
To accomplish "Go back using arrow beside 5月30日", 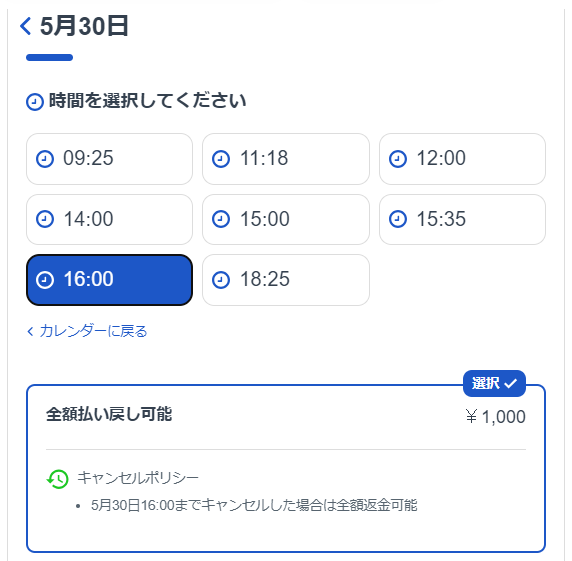I will pyautogui.click(x=26, y=26).
